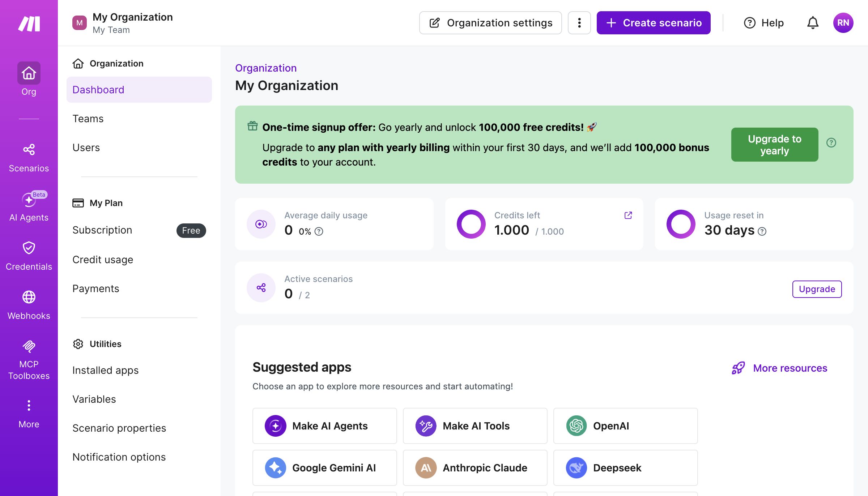This screenshot has height=496, width=868.
Task: Click the Anthropic Claude logo icon
Action: (426, 468)
